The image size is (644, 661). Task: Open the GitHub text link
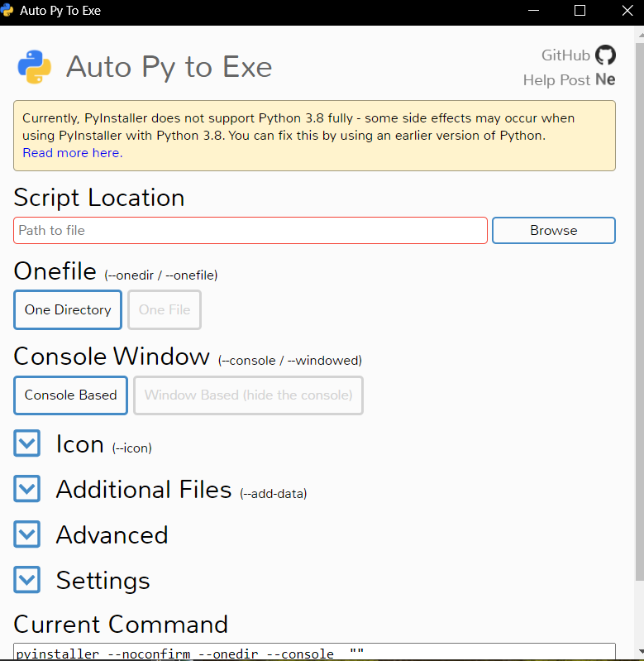(x=565, y=55)
